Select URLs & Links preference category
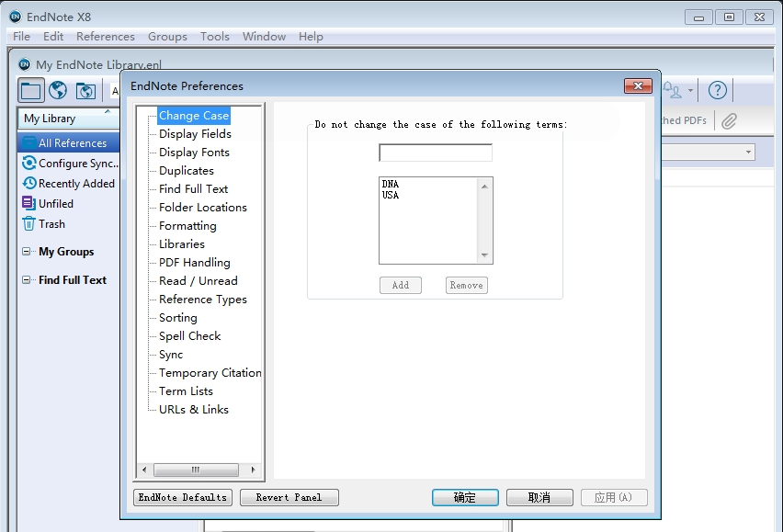The width and height of the screenshot is (783, 532). pos(194,410)
